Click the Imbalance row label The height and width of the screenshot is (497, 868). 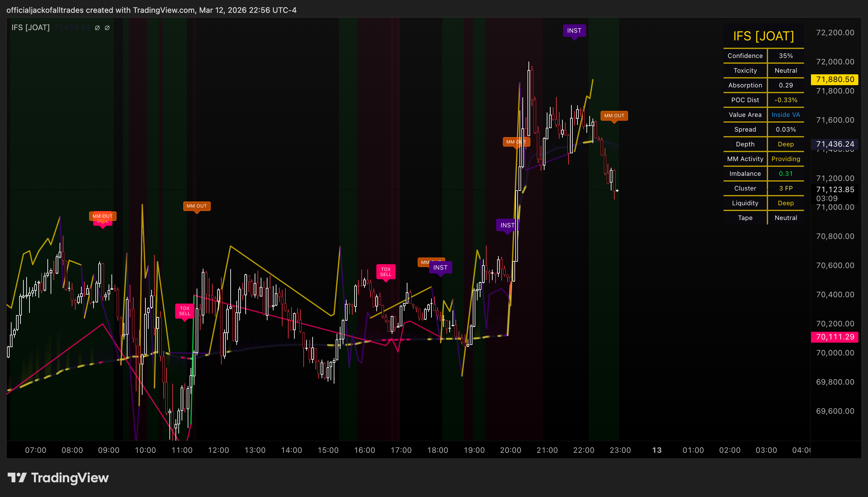(745, 173)
